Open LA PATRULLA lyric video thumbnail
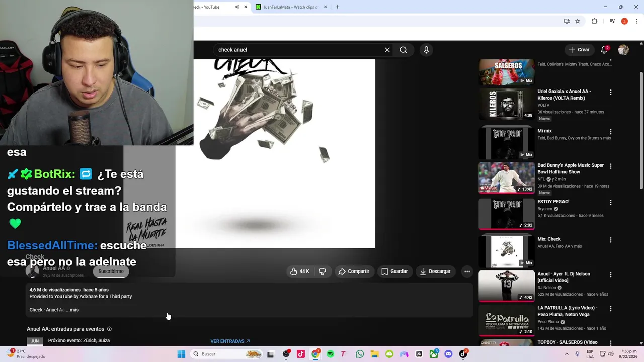 coord(507,321)
